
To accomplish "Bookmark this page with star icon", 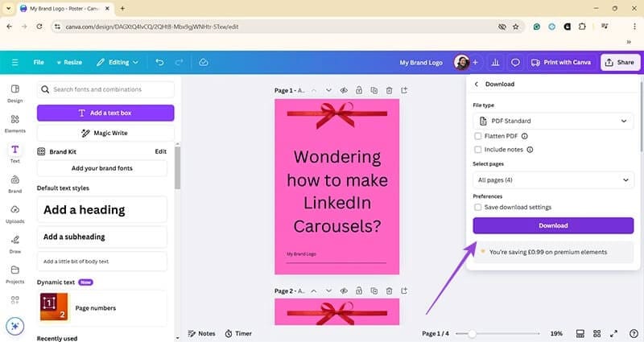I will click(516, 27).
